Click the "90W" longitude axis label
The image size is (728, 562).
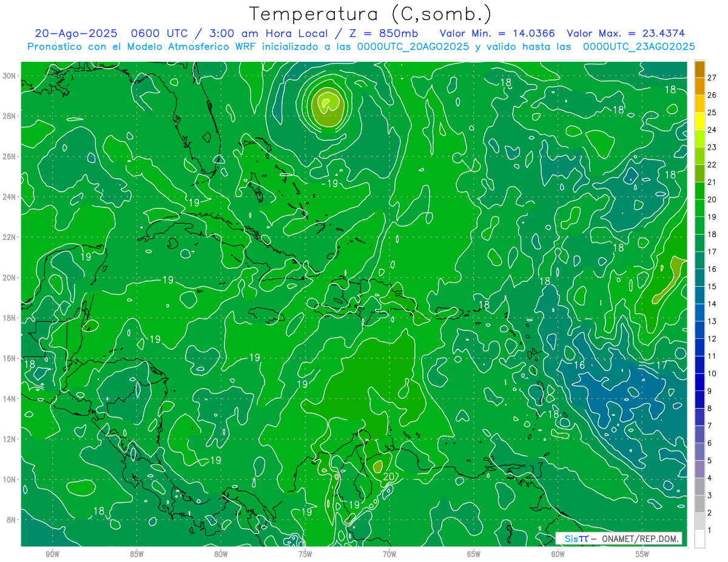tap(53, 554)
